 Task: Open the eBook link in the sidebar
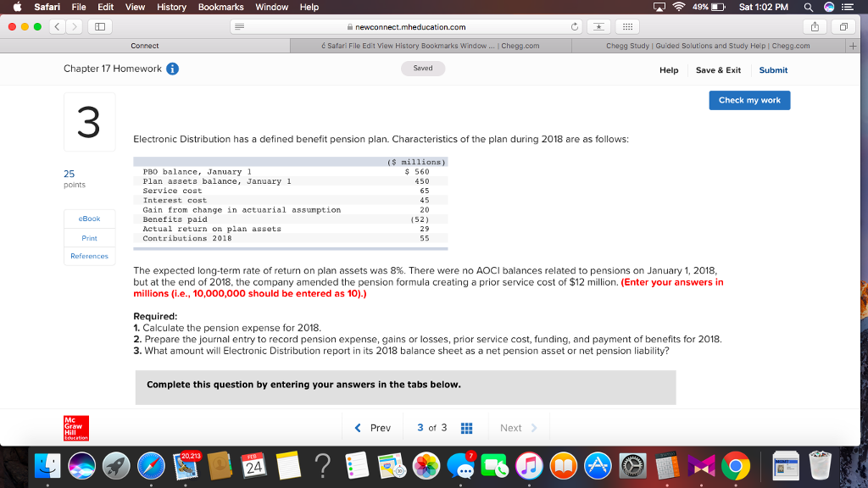(89, 219)
